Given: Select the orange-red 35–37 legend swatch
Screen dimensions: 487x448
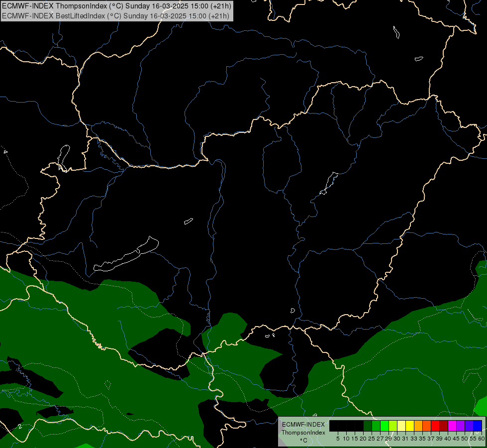Looking at the screenshot, I should point(427,426).
